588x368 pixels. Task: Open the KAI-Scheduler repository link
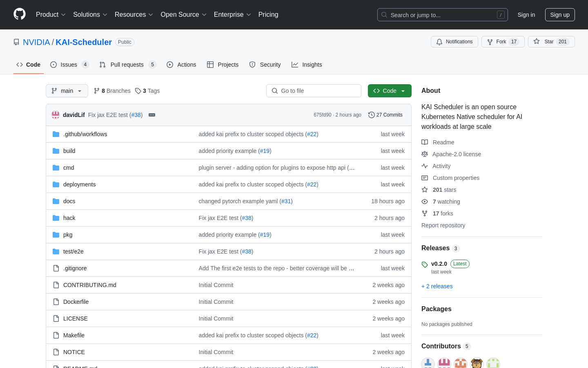(84, 42)
